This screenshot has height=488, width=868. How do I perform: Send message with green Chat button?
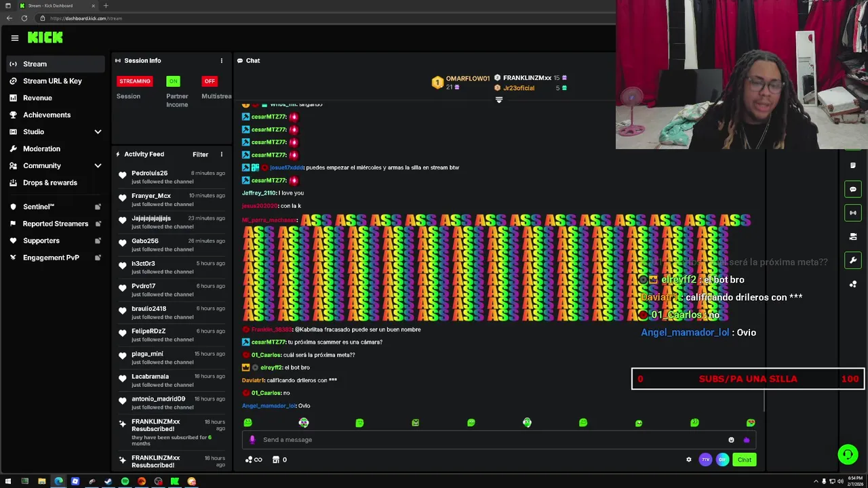point(745,460)
